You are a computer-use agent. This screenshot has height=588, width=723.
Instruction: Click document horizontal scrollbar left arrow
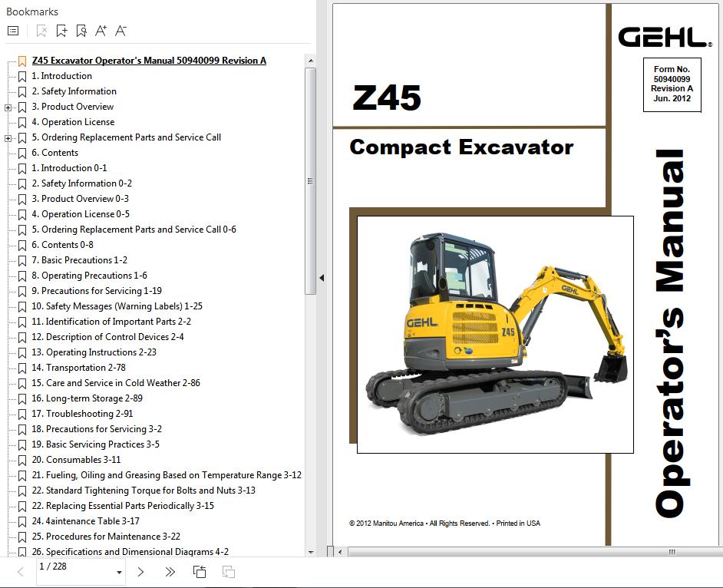pyautogui.click(x=340, y=552)
